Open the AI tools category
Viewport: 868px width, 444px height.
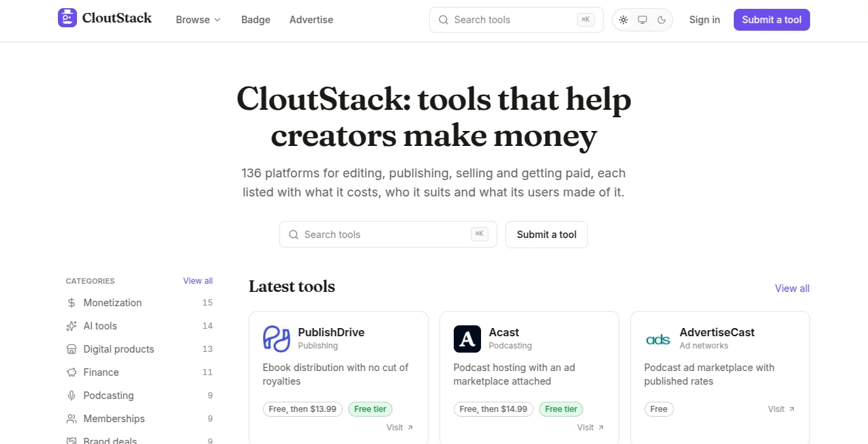(x=140, y=326)
